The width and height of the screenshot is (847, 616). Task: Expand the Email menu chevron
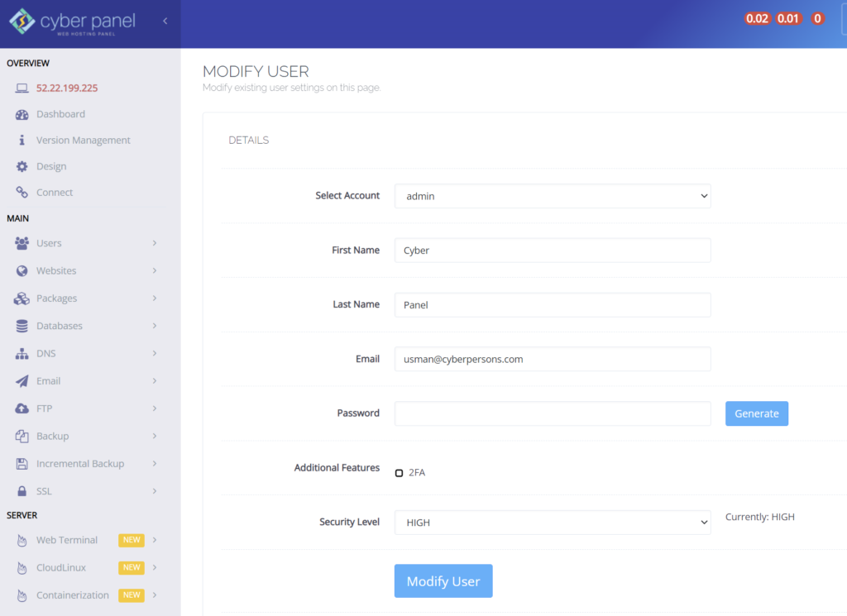pyautogui.click(x=155, y=380)
